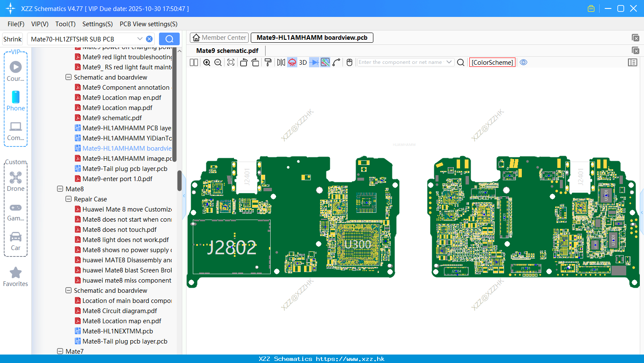Open Mate8-HL1NEXTMM.pcb file
Screen dimensions: 644x363
118,331
